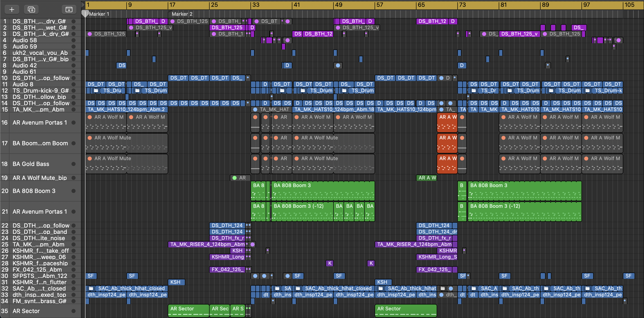Viewport: 644px width, 318px height.
Task: Click the purple circle at the end of the first TA_MK_RISER region
Action: (253, 244)
